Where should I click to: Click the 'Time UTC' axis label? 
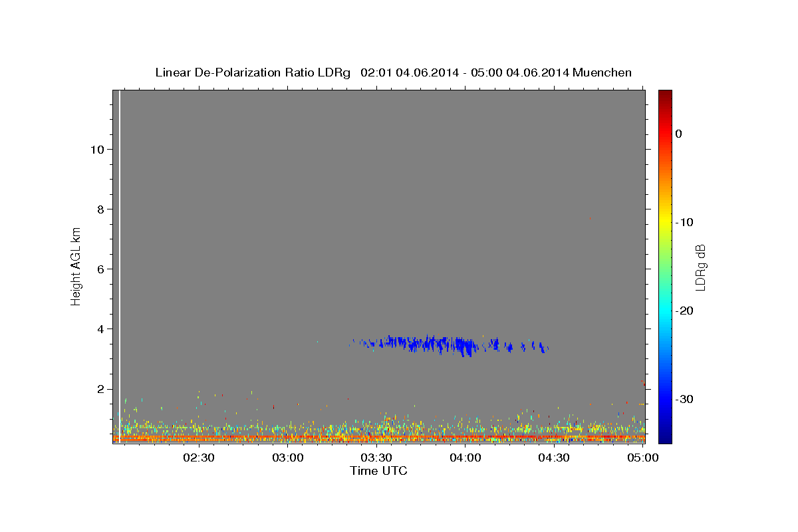[x=378, y=471]
